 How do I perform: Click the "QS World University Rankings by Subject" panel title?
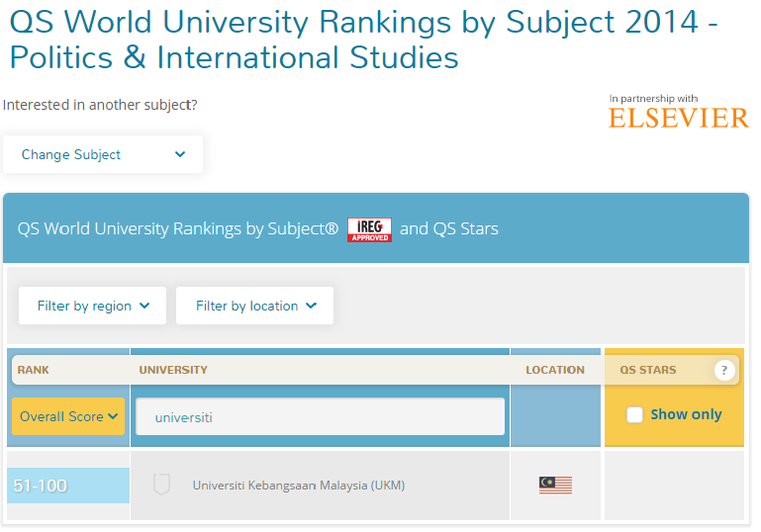pos(178,228)
